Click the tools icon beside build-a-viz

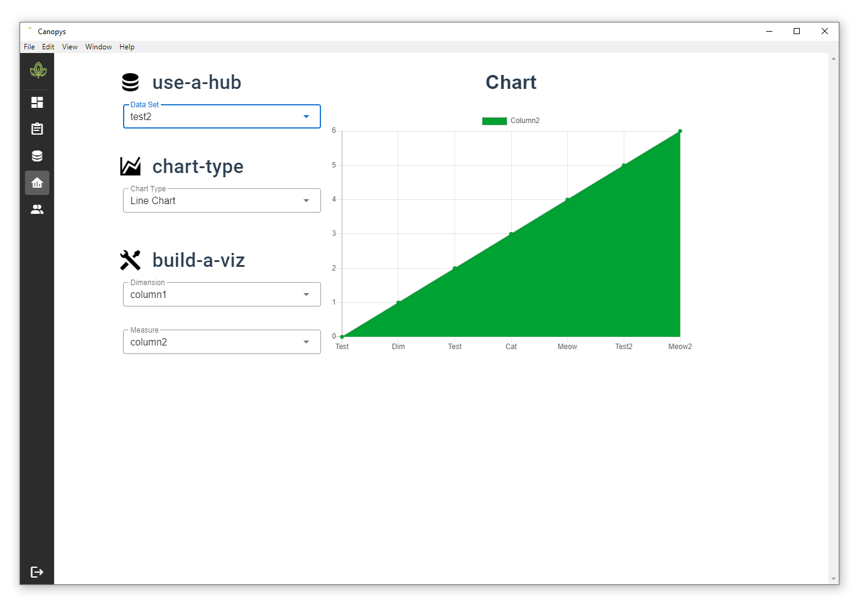(x=130, y=260)
